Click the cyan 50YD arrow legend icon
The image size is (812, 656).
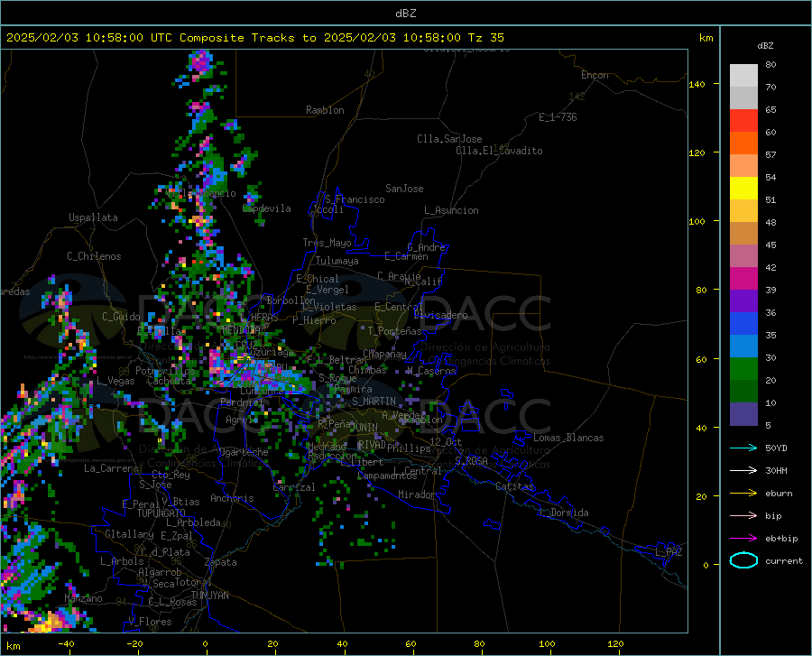tap(743, 448)
